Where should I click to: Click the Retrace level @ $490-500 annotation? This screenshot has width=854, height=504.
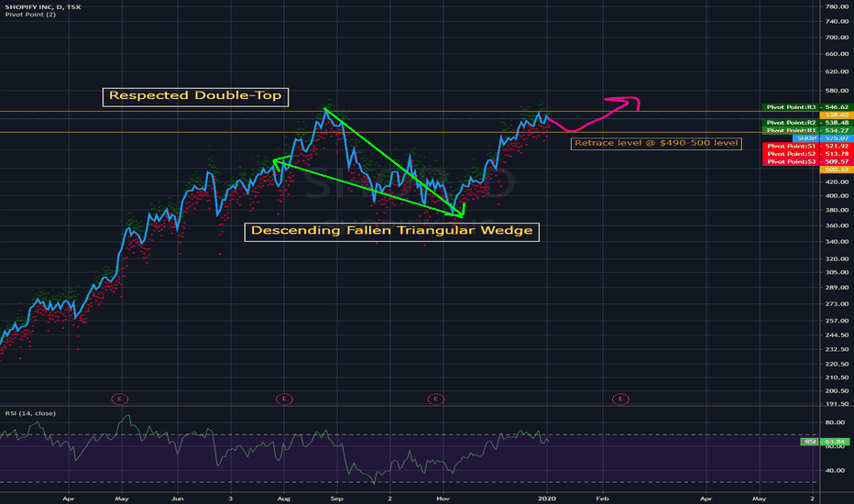tap(656, 143)
